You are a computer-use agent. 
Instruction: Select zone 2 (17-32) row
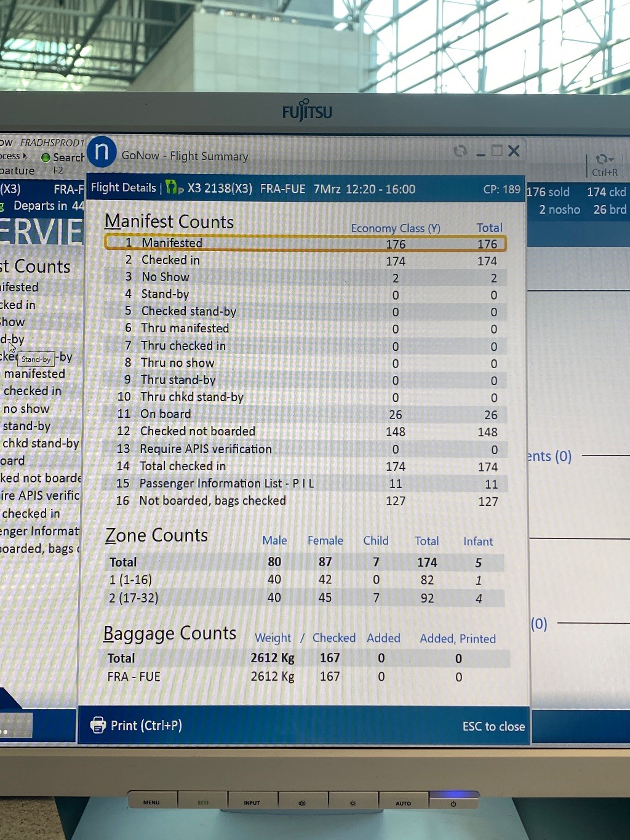click(305, 598)
